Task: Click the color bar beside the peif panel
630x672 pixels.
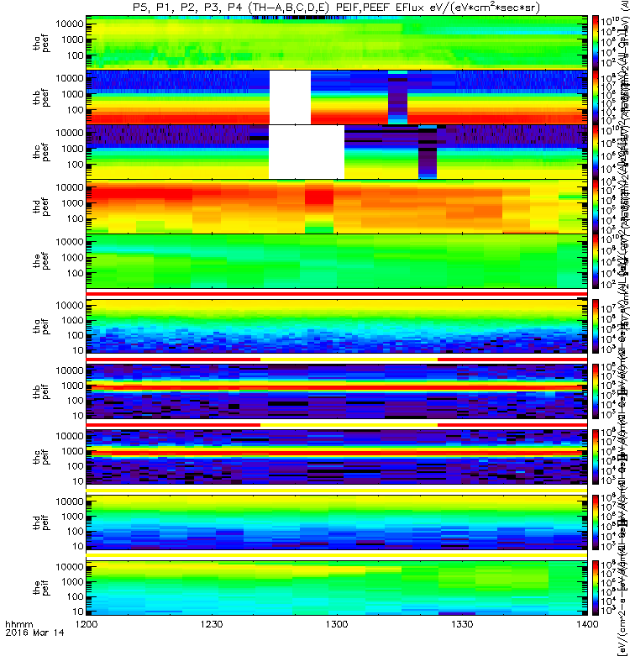Action: (596, 587)
